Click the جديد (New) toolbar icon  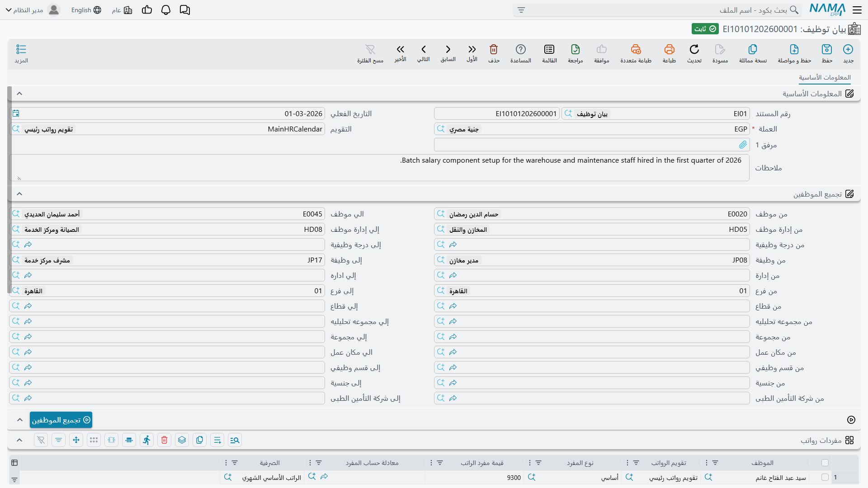(x=848, y=49)
